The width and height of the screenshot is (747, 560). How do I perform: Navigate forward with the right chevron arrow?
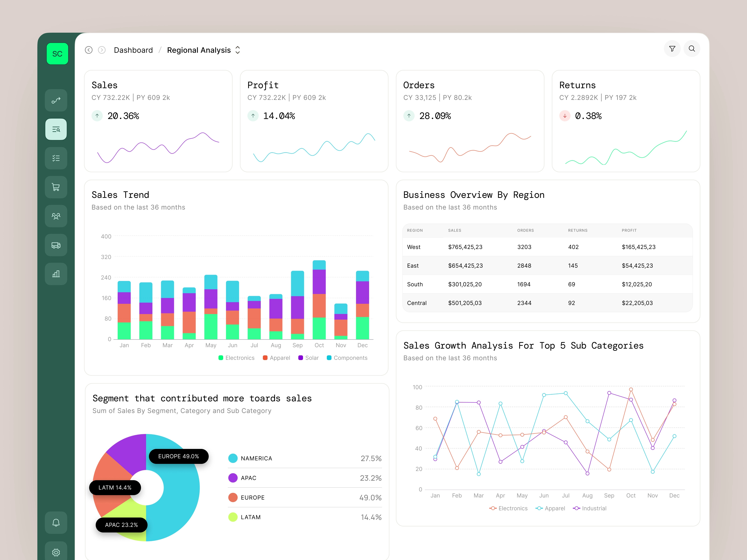click(102, 50)
